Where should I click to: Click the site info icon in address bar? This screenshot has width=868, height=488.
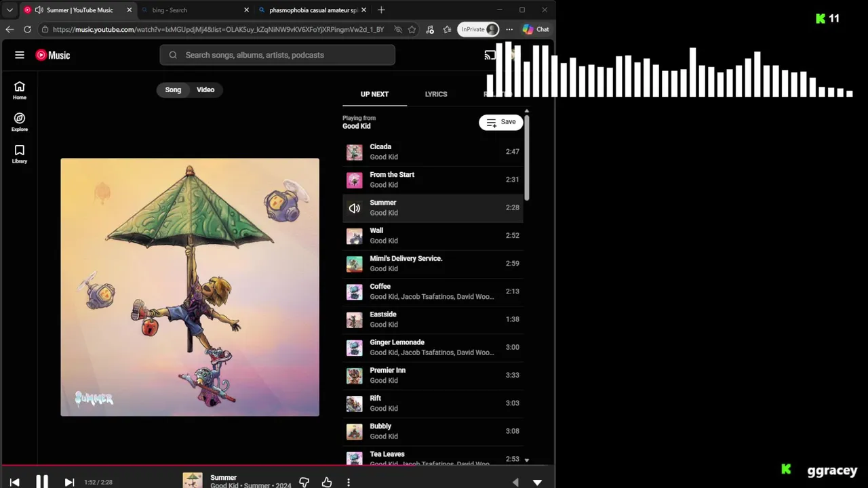click(x=45, y=29)
